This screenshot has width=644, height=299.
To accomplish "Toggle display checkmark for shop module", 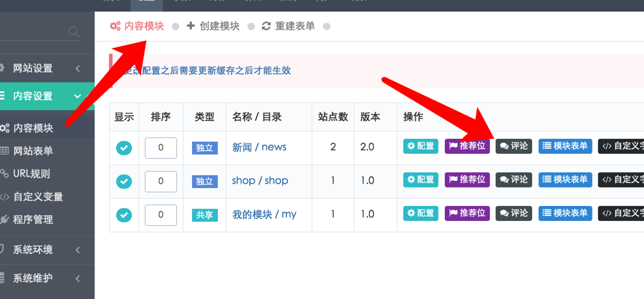I will coord(124,182).
